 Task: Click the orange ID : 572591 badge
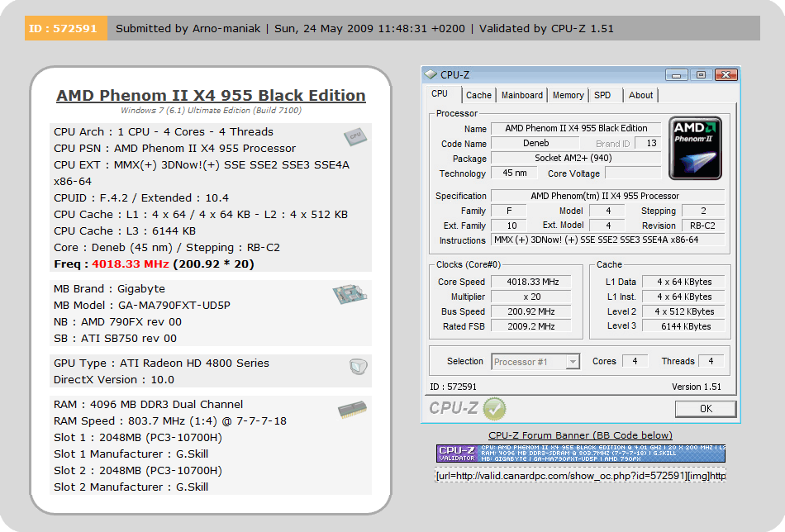65,29
